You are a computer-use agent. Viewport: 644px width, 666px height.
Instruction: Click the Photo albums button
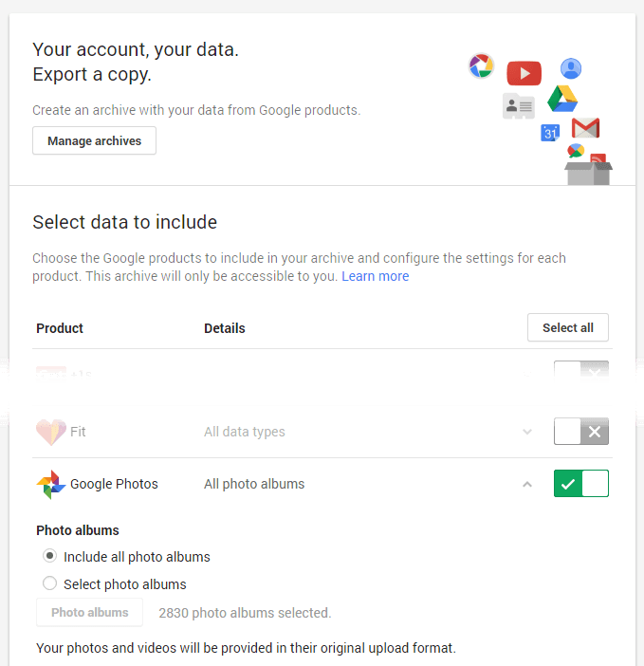(89, 612)
